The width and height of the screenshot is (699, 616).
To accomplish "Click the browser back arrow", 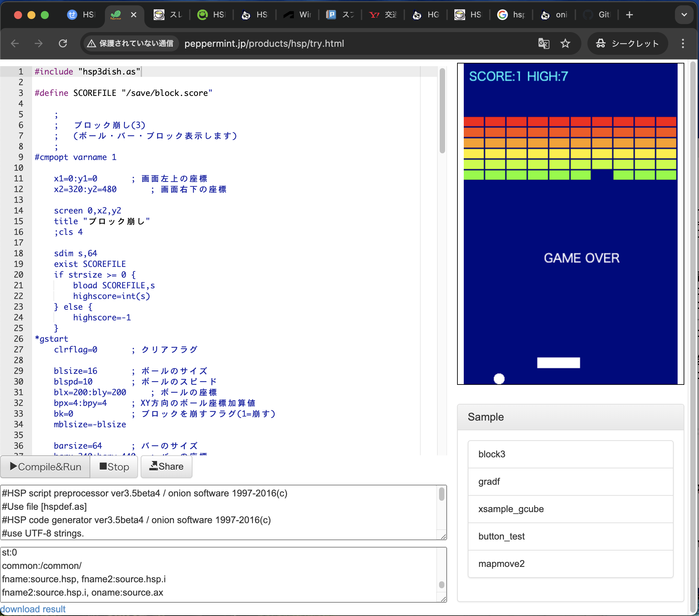I will [x=15, y=43].
